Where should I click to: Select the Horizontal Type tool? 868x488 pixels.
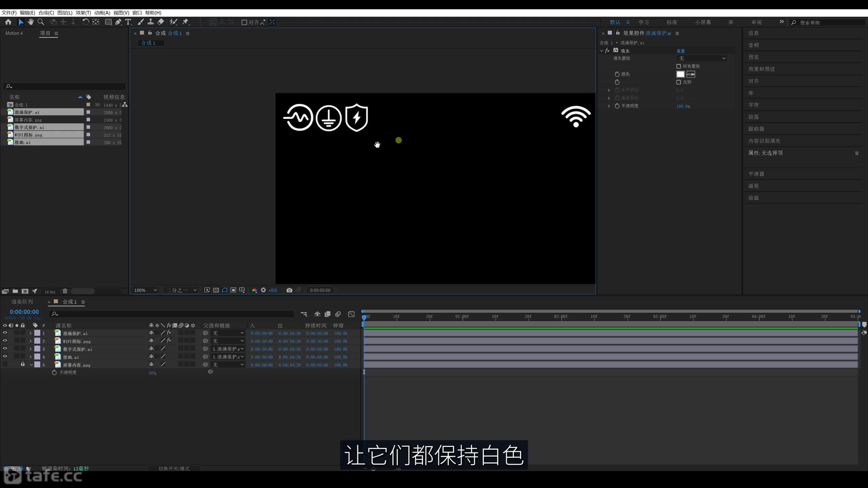pyautogui.click(x=128, y=22)
